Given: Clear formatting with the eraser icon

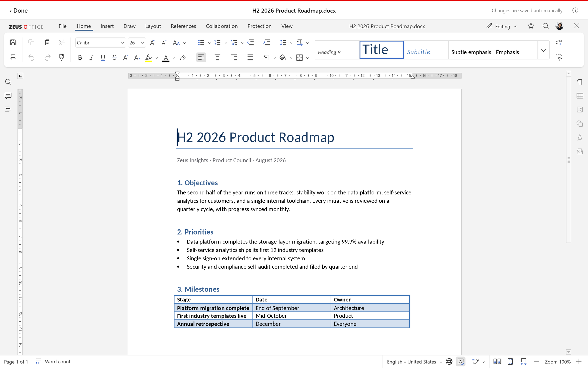Looking at the screenshot, I should click(x=183, y=58).
